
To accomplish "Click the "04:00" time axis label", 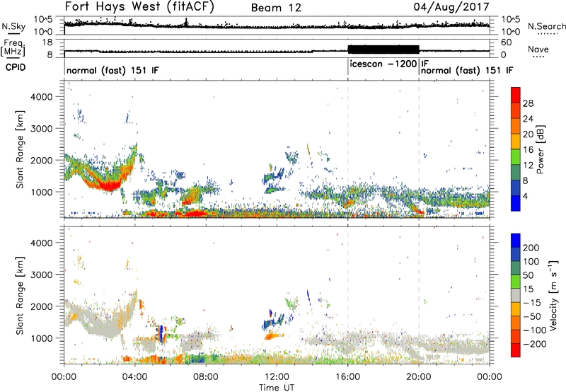I will tap(134, 377).
